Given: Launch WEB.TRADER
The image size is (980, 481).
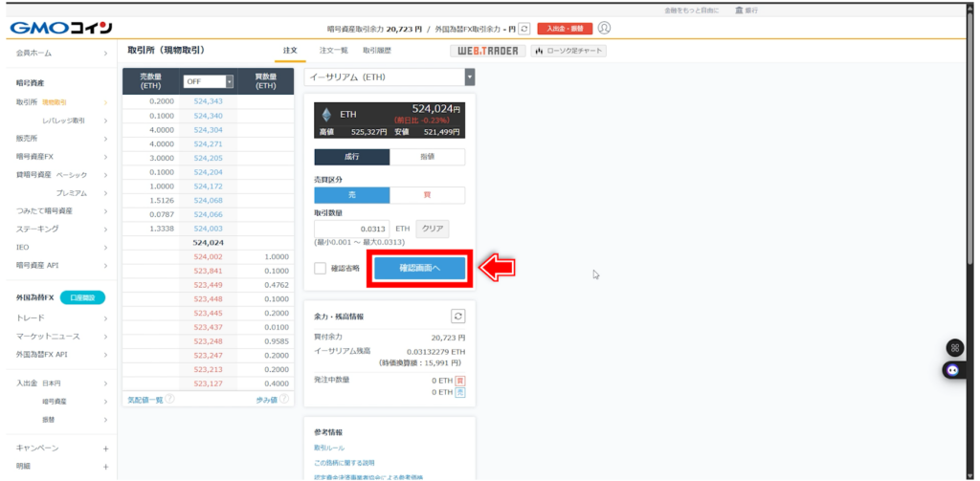Looking at the screenshot, I should [x=486, y=51].
